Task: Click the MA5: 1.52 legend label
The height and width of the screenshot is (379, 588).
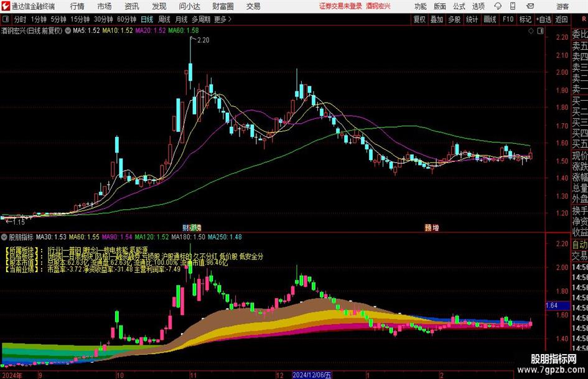Action: pyautogui.click(x=86, y=30)
